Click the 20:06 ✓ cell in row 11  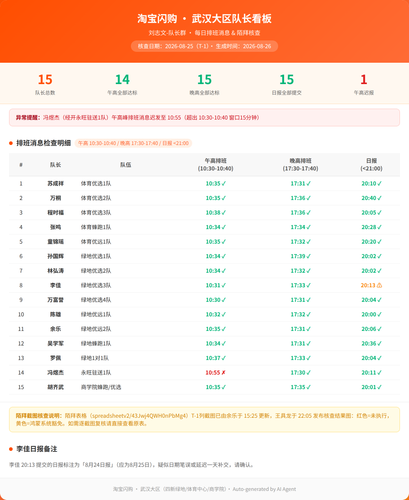pos(371,329)
